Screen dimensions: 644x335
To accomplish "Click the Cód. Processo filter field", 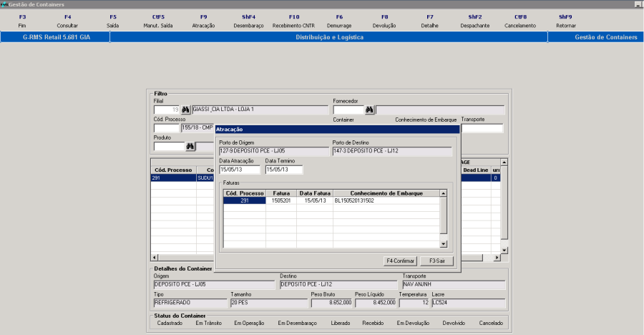I will pyautogui.click(x=166, y=128).
